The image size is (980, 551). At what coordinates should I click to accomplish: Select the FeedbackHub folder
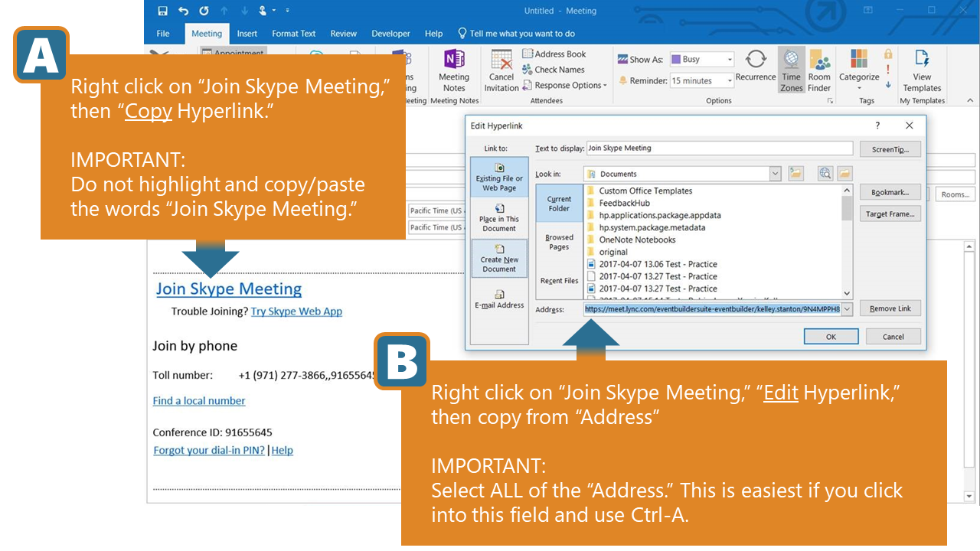click(x=617, y=203)
